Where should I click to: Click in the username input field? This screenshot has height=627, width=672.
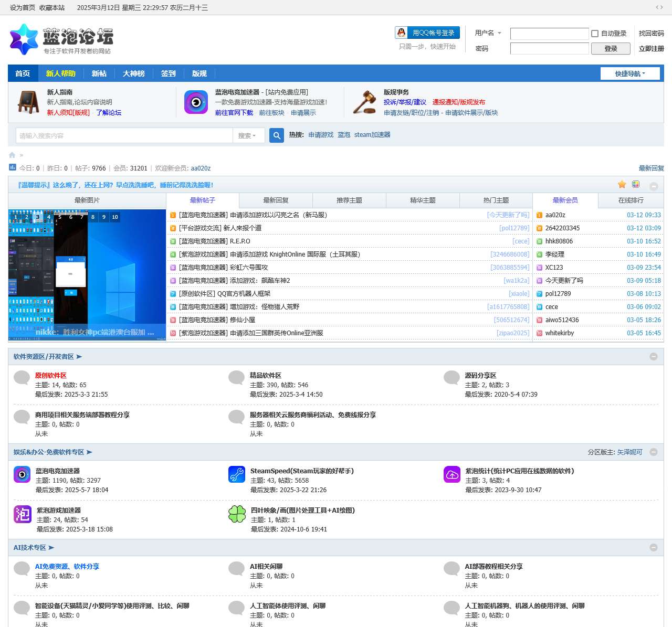[550, 34]
